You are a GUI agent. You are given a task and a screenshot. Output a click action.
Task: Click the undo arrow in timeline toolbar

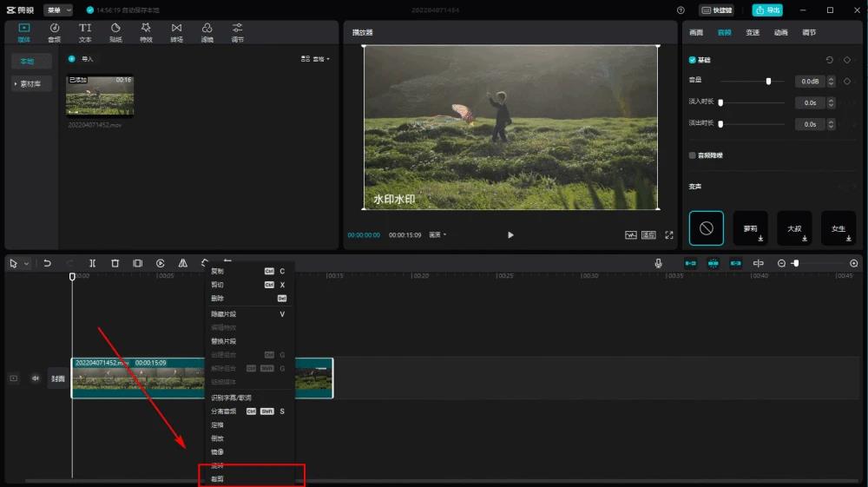(x=48, y=263)
